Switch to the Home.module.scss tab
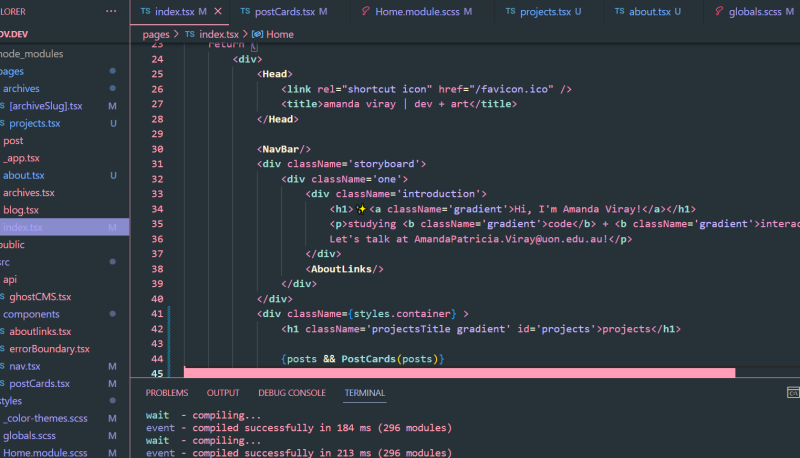 [x=417, y=11]
